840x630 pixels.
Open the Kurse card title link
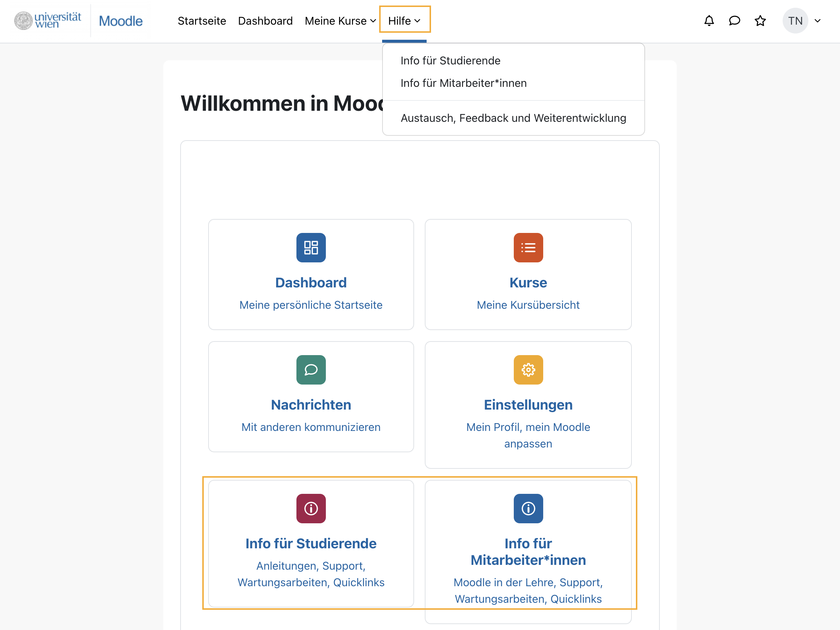point(528,283)
